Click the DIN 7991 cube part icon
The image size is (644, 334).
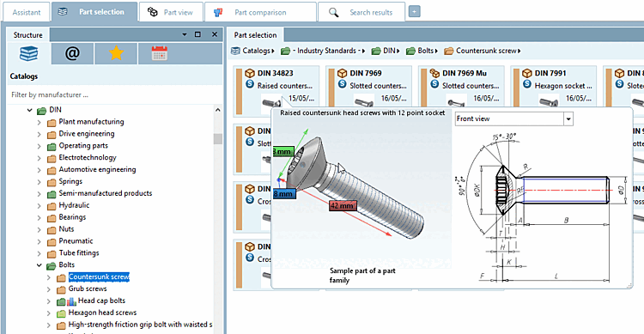(527, 73)
